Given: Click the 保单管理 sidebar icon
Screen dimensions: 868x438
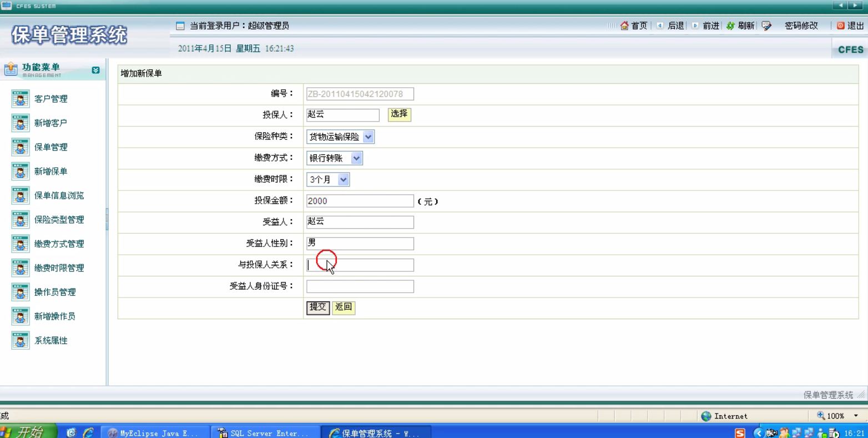Looking at the screenshot, I should coord(21,147).
